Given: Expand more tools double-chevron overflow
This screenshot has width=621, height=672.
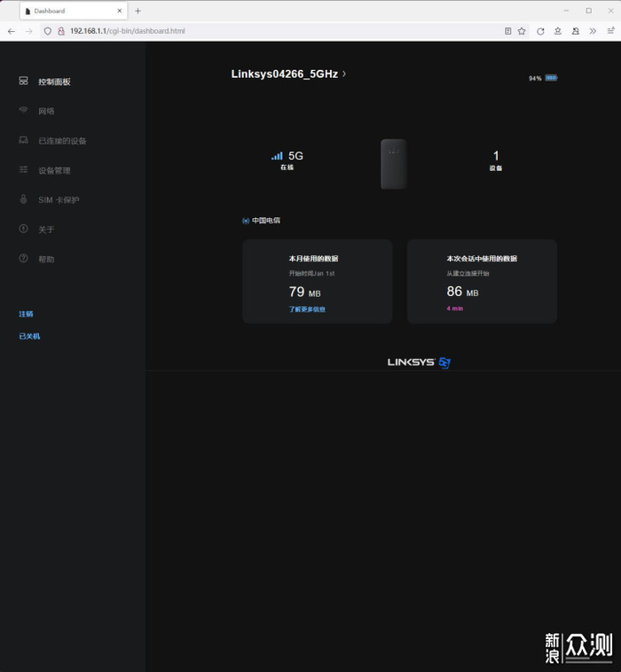Looking at the screenshot, I should pyautogui.click(x=593, y=31).
